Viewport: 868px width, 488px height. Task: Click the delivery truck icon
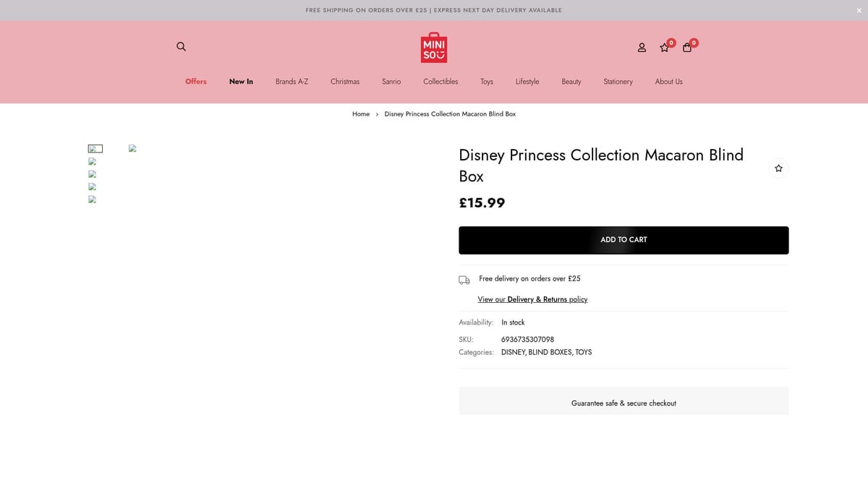(x=464, y=280)
